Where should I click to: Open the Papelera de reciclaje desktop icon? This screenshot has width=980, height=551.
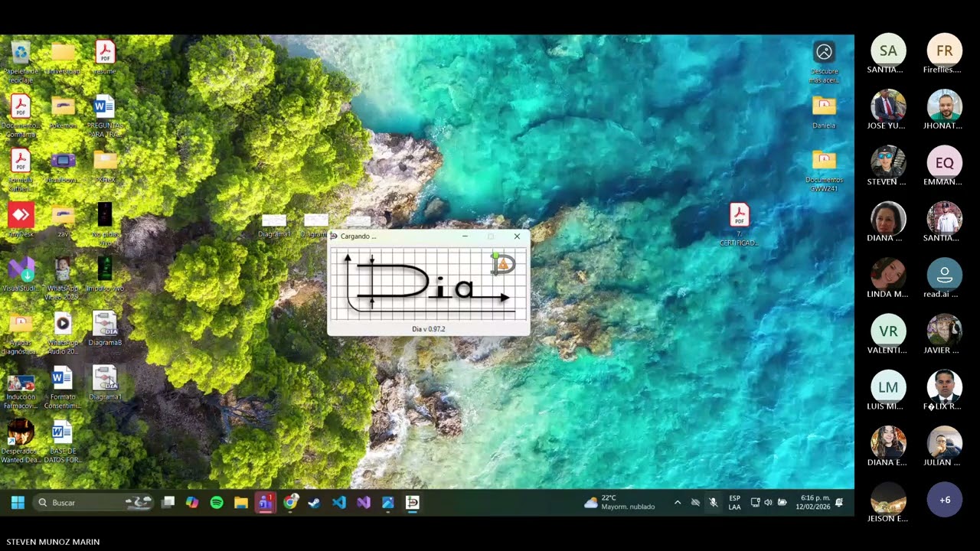[x=21, y=60]
